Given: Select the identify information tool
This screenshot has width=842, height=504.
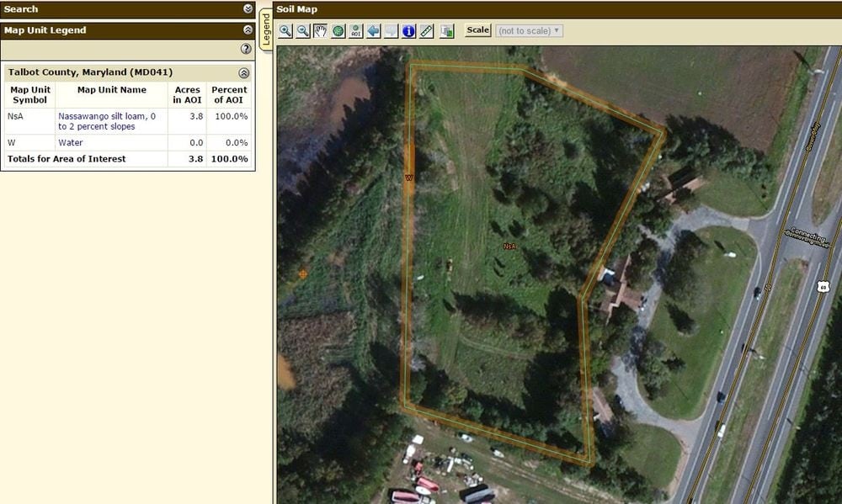Looking at the screenshot, I should pos(408,31).
